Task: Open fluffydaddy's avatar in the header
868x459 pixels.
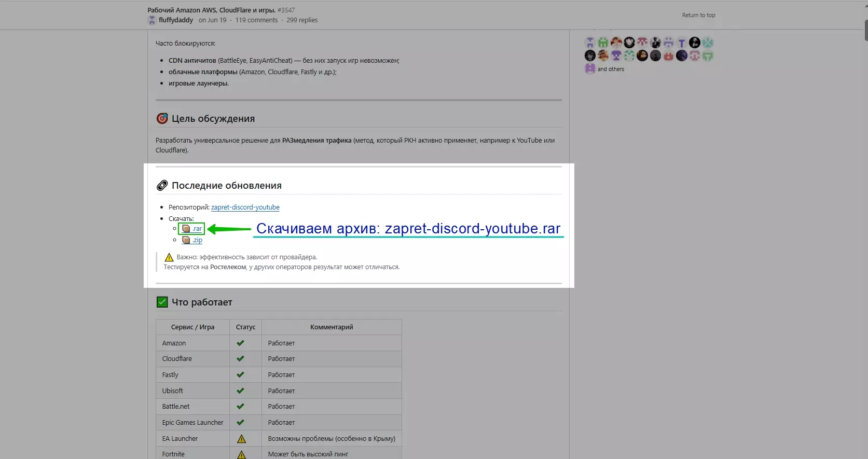Action: click(152, 20)
